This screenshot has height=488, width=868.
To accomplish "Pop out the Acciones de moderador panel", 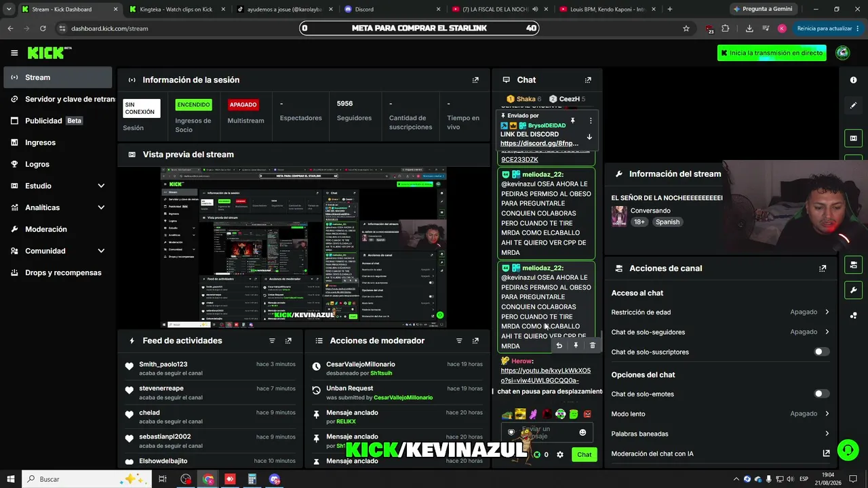I will pos(475,341).
